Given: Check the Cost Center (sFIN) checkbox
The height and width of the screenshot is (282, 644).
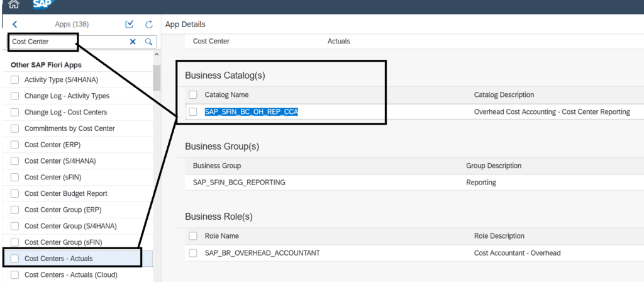Looking at the screenshot, I should [x=15, y=177].
